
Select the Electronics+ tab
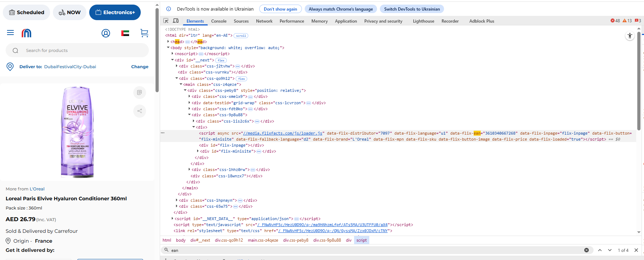pos(115,12)
